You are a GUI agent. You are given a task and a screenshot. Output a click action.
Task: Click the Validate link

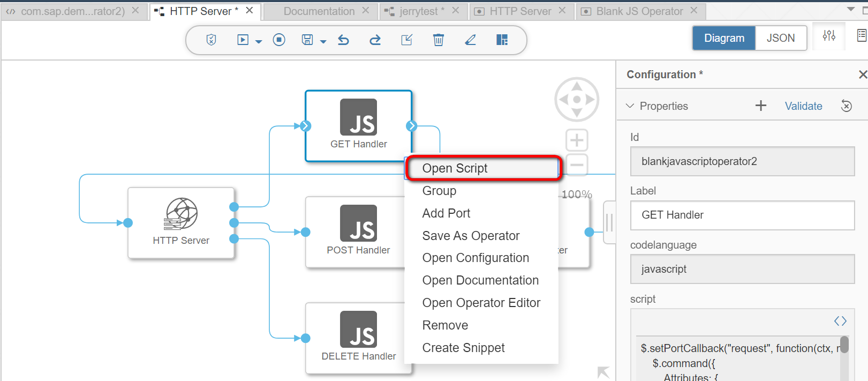coord(803,106)
